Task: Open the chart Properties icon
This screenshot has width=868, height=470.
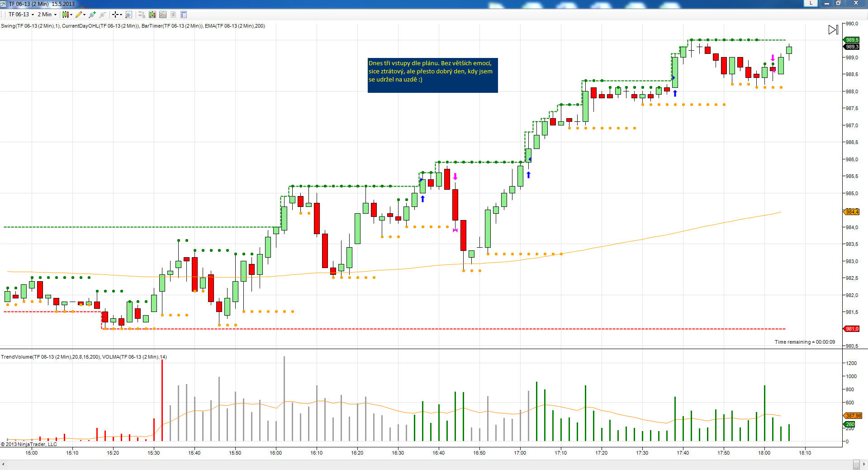Action: 184,14
